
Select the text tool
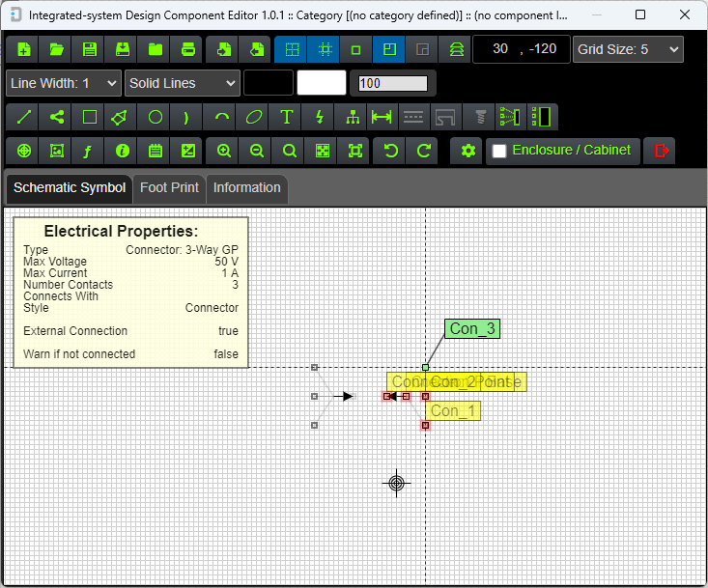287,117
